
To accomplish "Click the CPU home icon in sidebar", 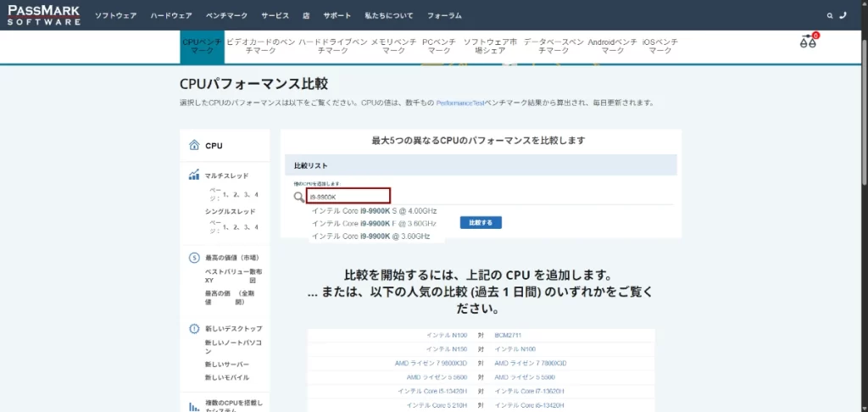I will coord(194,145).
